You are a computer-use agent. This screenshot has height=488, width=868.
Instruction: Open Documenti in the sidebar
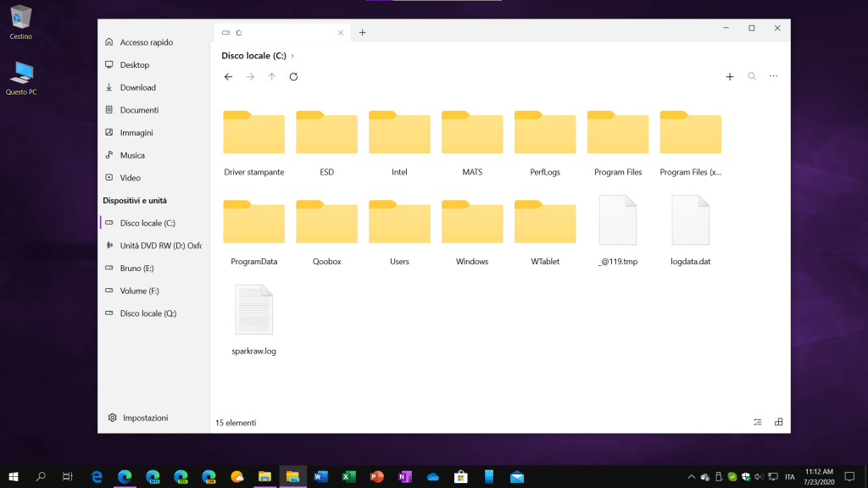139,110
